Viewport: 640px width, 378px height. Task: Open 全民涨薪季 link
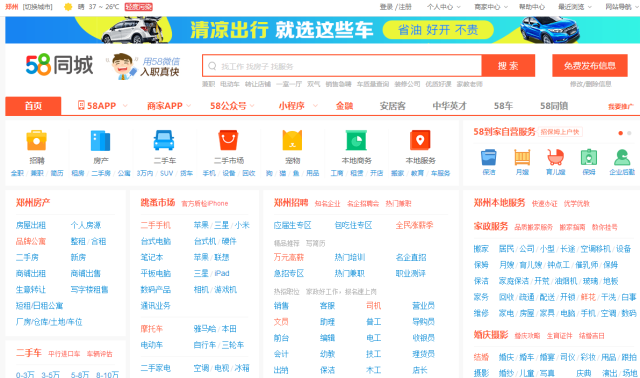click(x=414, y=225)
